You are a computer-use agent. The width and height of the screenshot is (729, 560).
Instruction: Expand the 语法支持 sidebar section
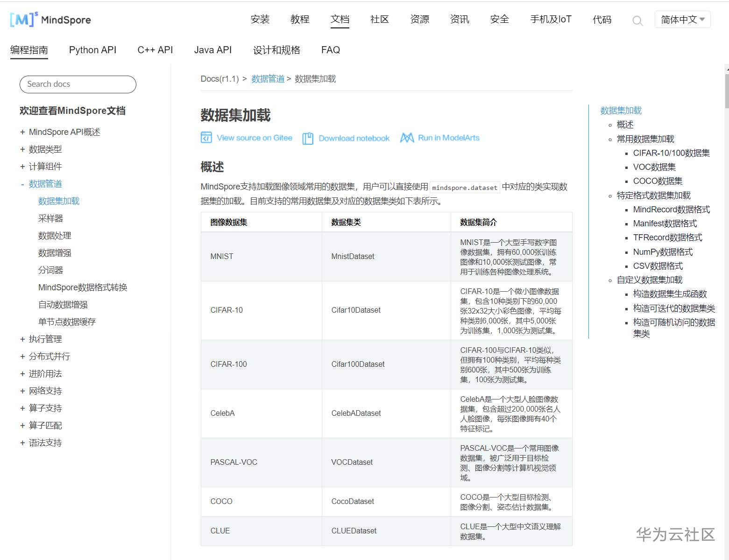[x=22, y=443]
